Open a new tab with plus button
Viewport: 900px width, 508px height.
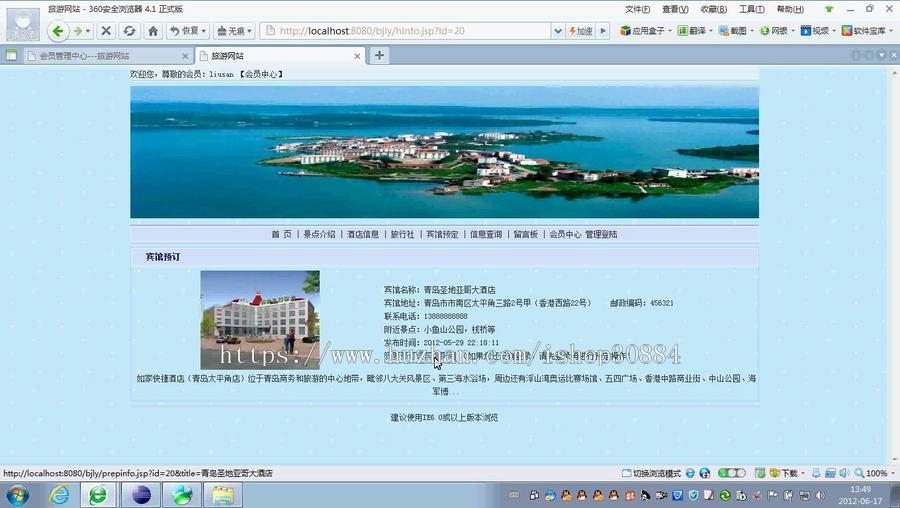[379, 55]
